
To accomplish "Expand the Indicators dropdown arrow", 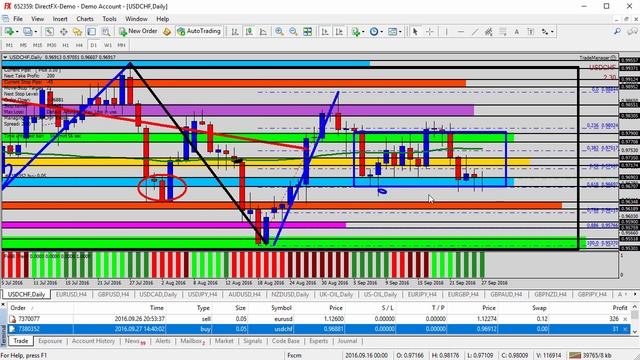I will [363, 31].
